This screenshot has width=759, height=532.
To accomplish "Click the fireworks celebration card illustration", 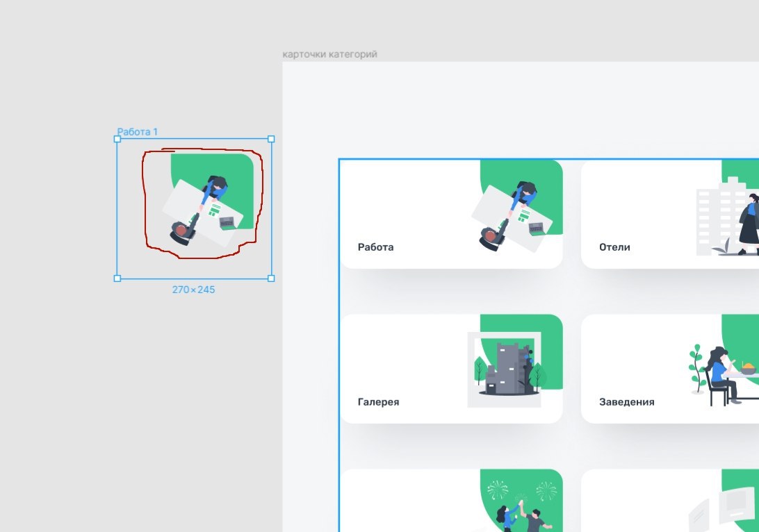I will click(x=522, y=501).
